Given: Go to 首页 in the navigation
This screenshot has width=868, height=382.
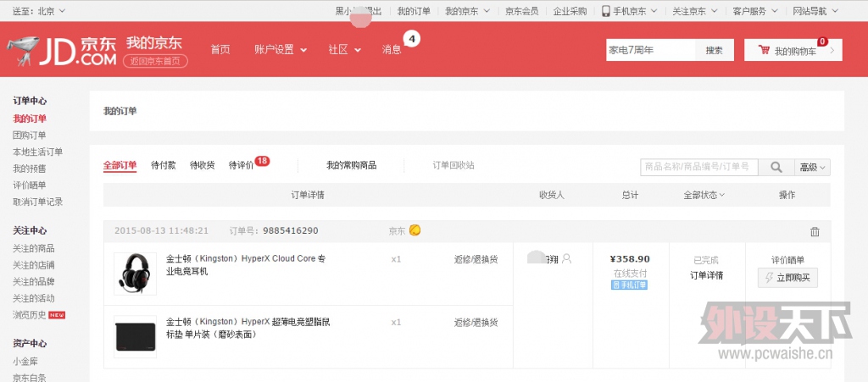Looking at the screenshot, I should tap(220, 49).
